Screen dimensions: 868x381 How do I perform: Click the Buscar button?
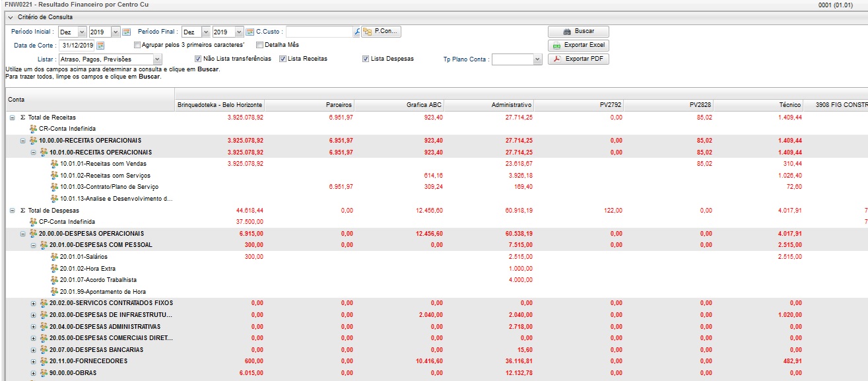578,32
